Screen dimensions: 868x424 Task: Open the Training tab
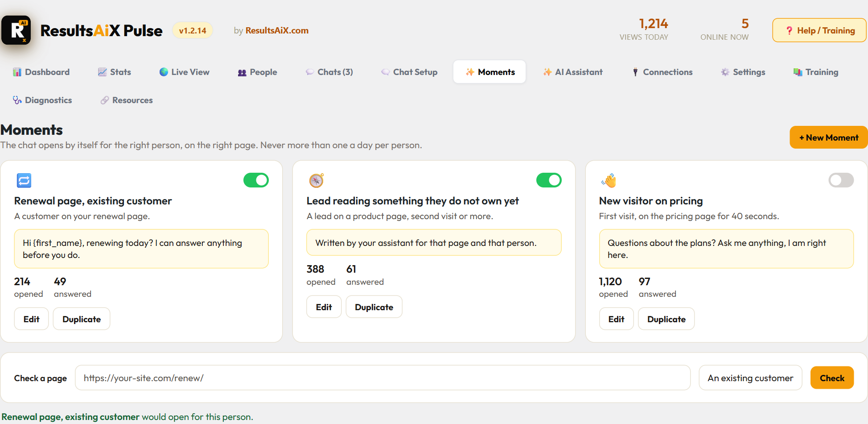816,72
